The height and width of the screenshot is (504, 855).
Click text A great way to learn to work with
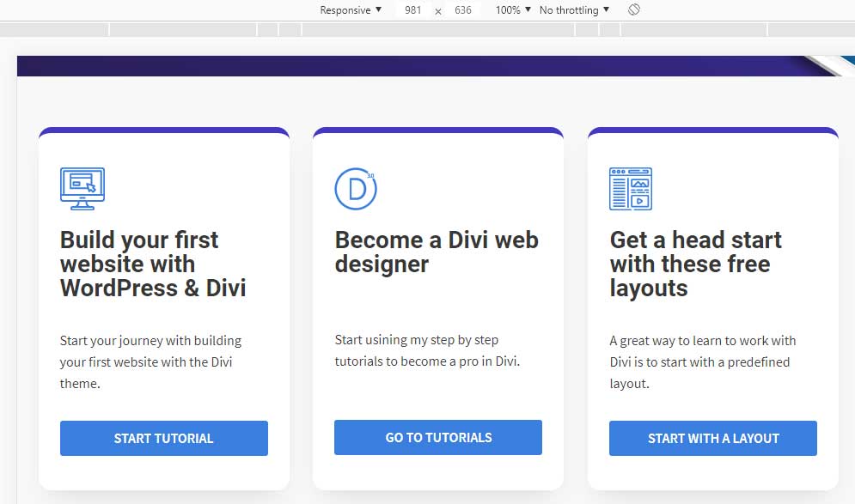(x=703, y=341)
